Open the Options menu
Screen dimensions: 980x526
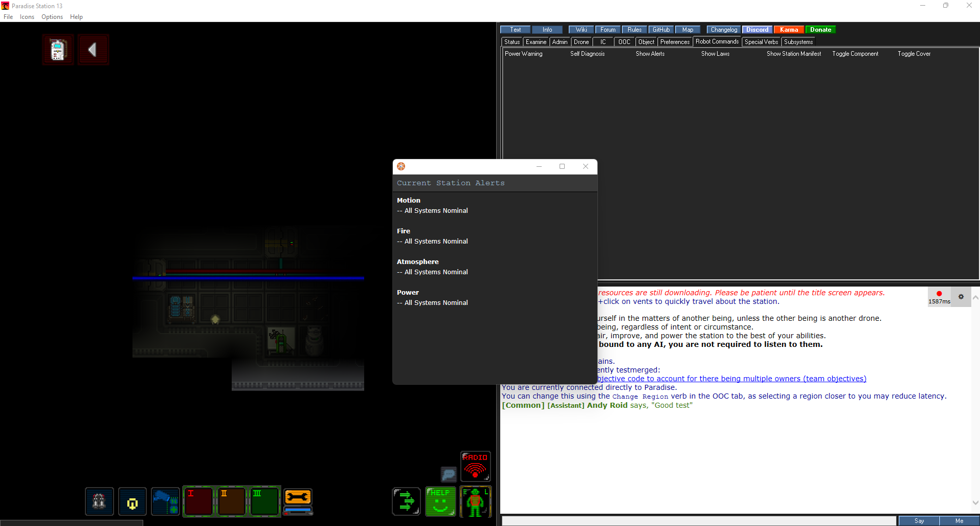[x=52, y=17]
